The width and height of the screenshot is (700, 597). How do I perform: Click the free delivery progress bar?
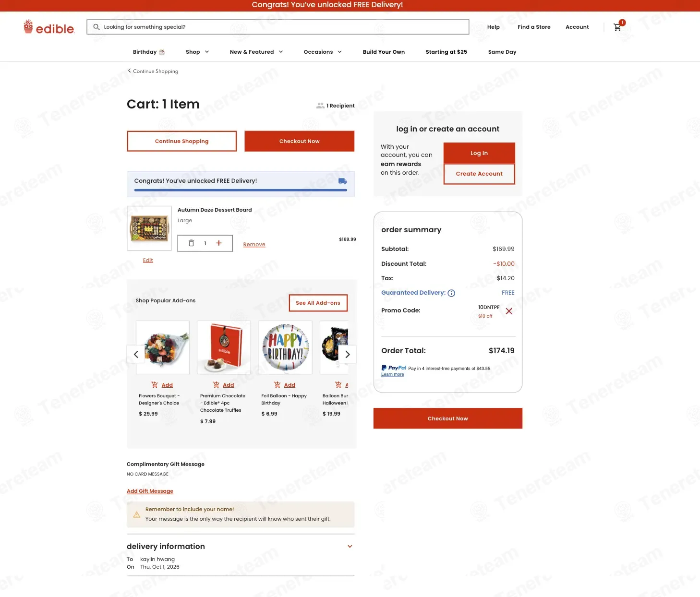241,190
